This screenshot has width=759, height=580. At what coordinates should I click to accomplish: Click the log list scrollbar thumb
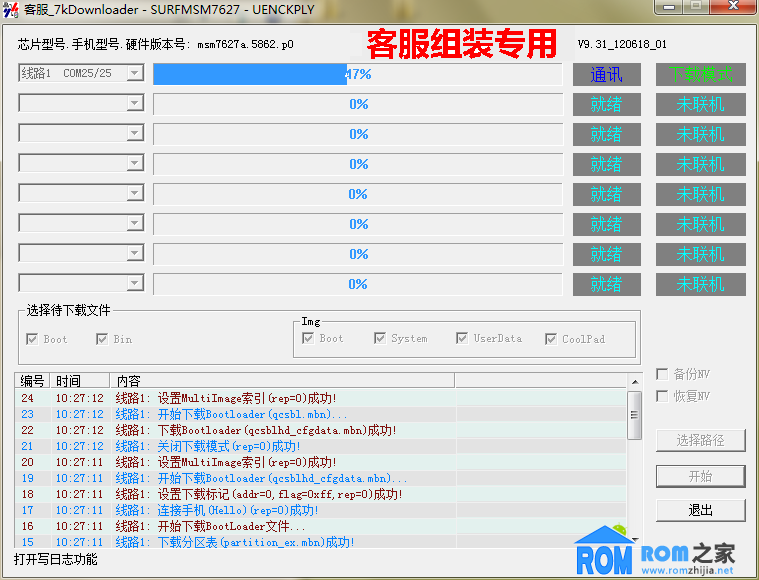click(x=635, y=415)
